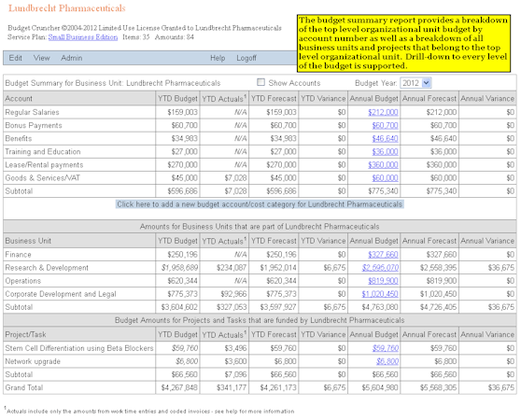Open the Edit menu
This screenshot has width=521, height=420.
15,58
